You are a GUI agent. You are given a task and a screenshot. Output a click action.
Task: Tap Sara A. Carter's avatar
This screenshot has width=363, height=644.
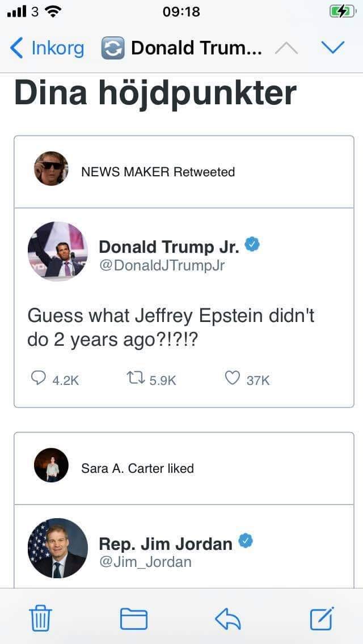tap(50, 465)
